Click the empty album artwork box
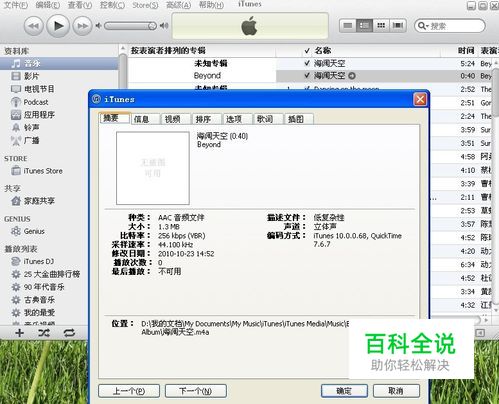Image resolution: width=499 pixels, height=404 pixels. tap(153, 168)
